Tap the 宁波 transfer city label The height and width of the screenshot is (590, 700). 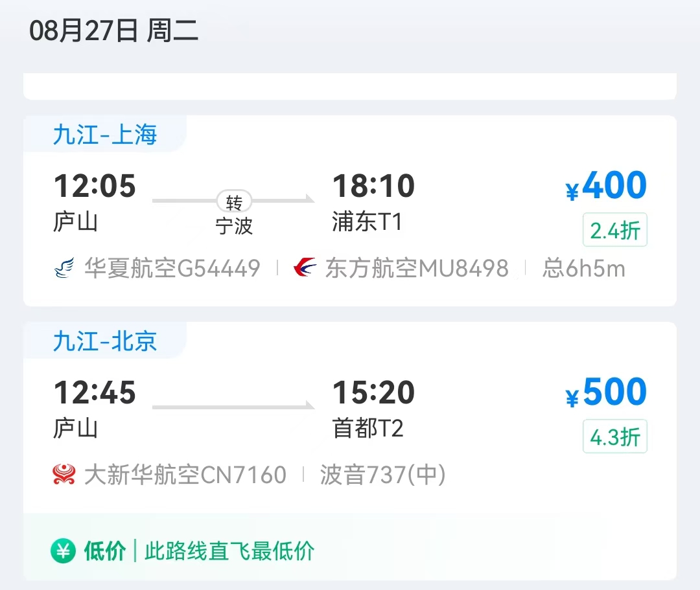(x=234, y=226)
